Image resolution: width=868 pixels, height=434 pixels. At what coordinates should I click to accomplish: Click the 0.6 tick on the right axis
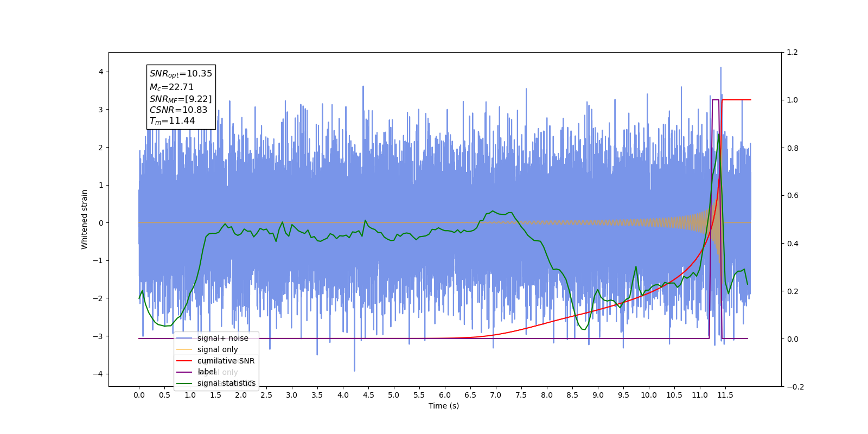tap(792, 196)
